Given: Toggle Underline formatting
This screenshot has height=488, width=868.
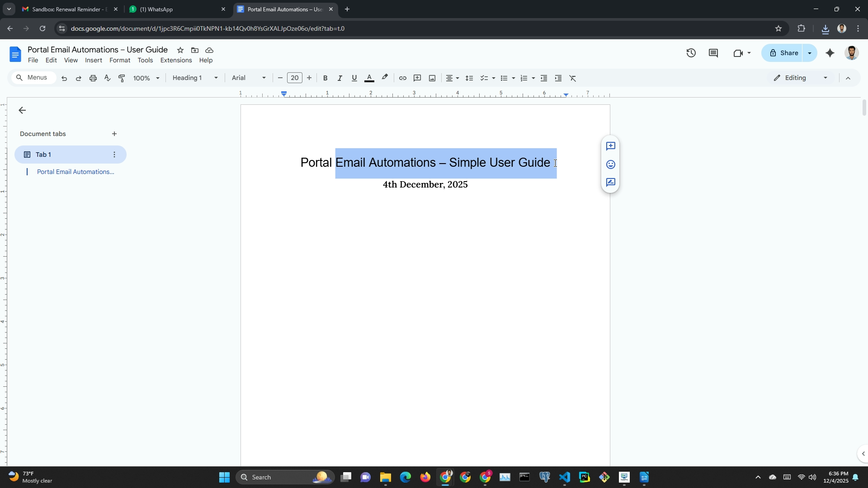Looking at the screenshot, I should [x=354, y=78].
